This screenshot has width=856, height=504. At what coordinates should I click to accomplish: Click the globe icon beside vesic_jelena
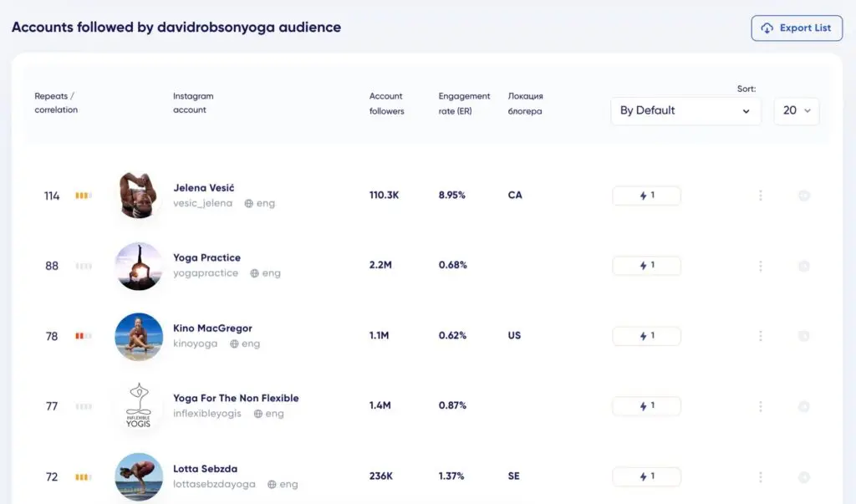click(x=249, y=203)
